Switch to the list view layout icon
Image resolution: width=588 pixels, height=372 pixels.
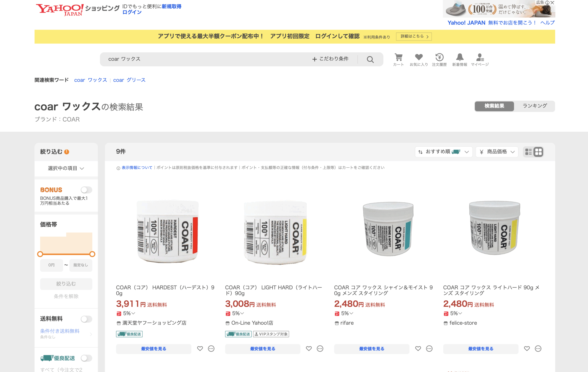coord(528,152)
